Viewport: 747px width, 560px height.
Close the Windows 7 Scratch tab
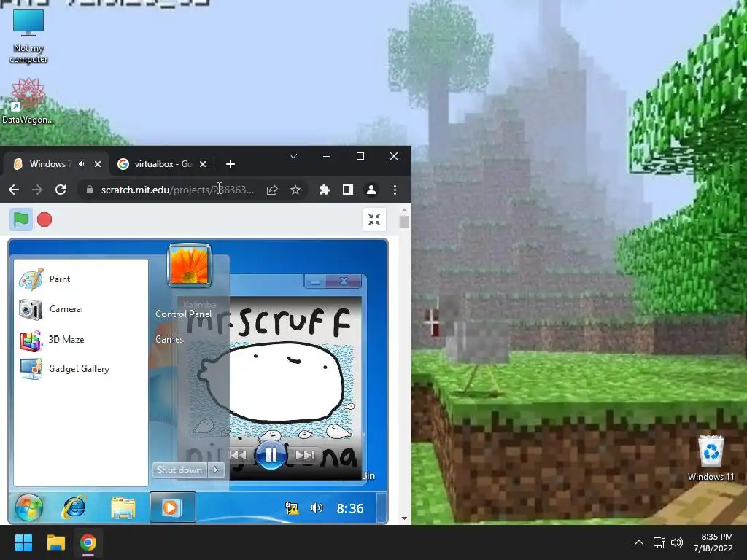point(98,164)
